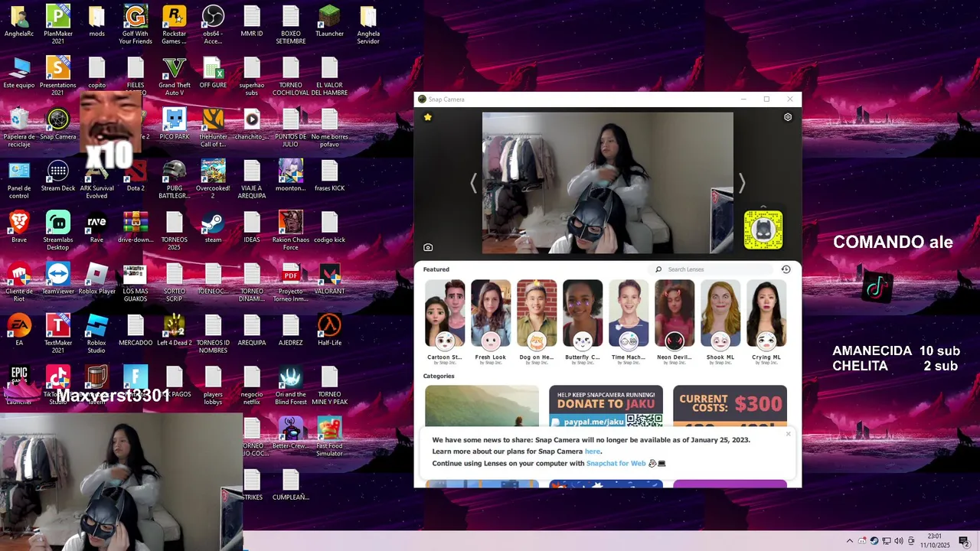Select the Dog on Head lens
This screenshot has height=551, width=980.
pos(537,321)
